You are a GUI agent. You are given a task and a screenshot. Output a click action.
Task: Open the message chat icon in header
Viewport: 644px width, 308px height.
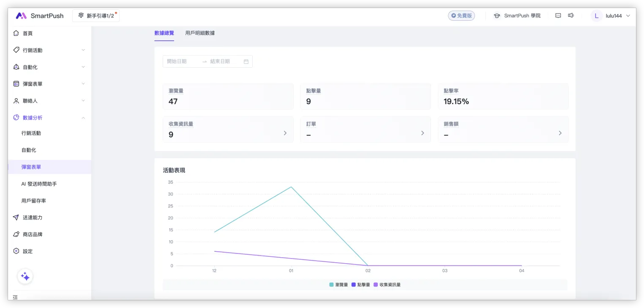(558, 16)
